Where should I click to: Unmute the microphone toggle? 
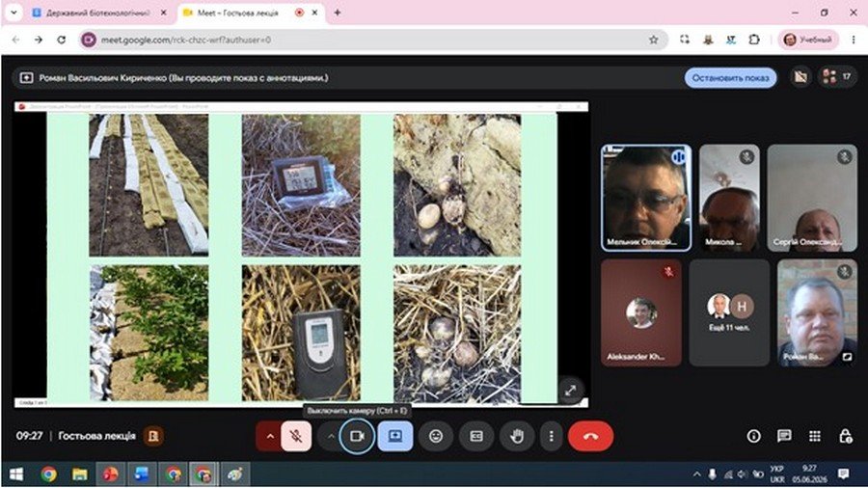pos(296,436)
